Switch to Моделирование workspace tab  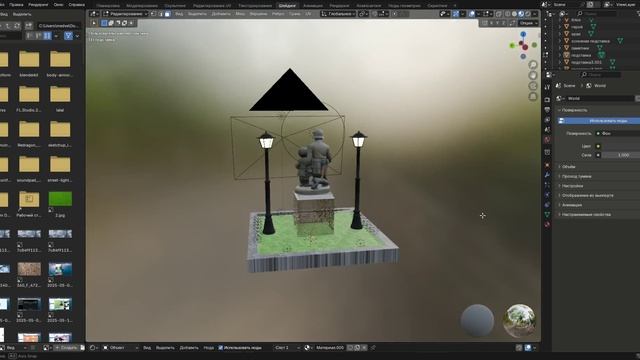click(x=142, y=6)
